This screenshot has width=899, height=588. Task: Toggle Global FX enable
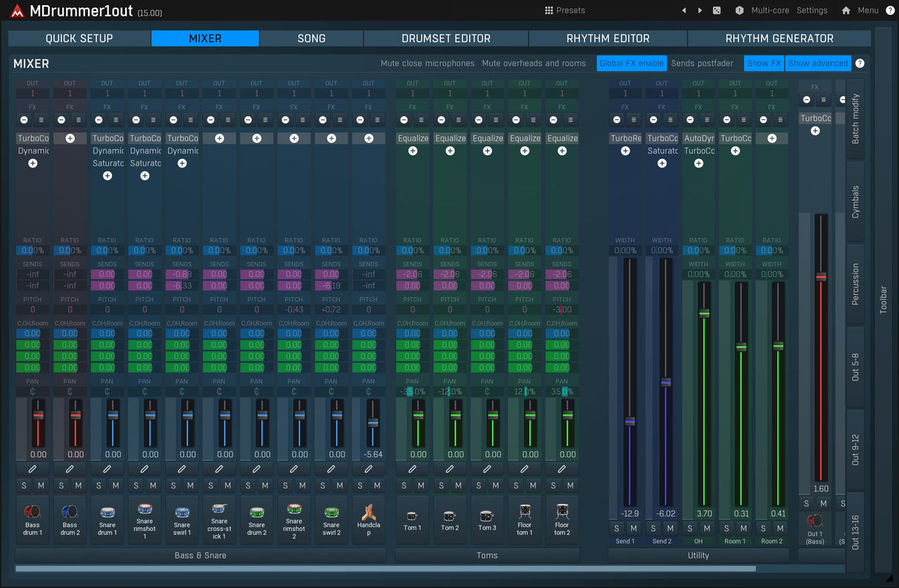[x=631, y=64]
